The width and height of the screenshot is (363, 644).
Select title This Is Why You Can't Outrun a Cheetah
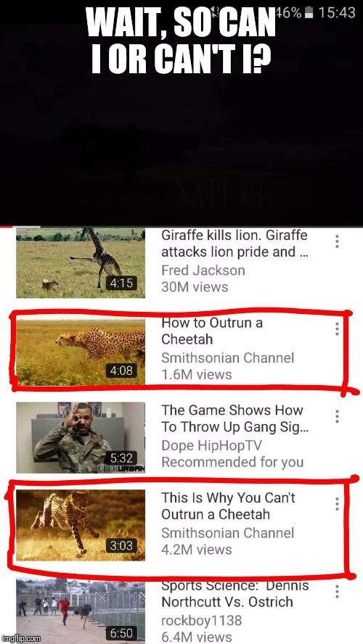point(228,506)
